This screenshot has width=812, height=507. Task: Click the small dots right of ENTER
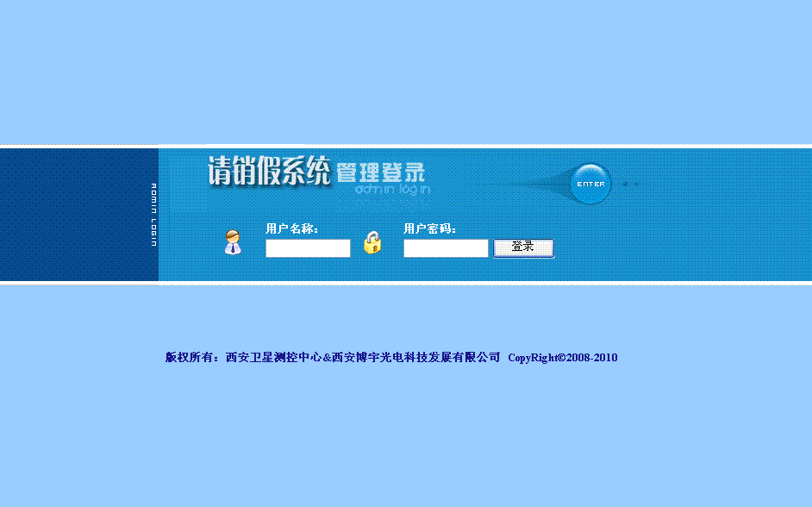631,184
